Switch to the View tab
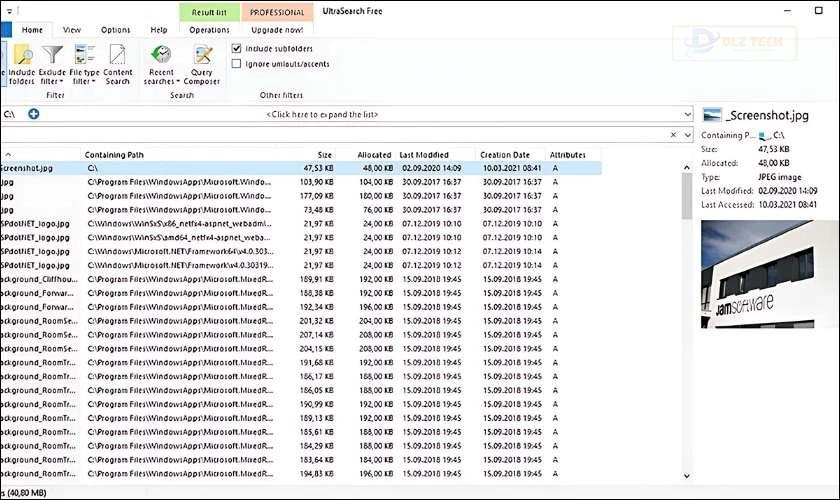The width and height of the screenshot is (840, 500). (x=72, y=30)
